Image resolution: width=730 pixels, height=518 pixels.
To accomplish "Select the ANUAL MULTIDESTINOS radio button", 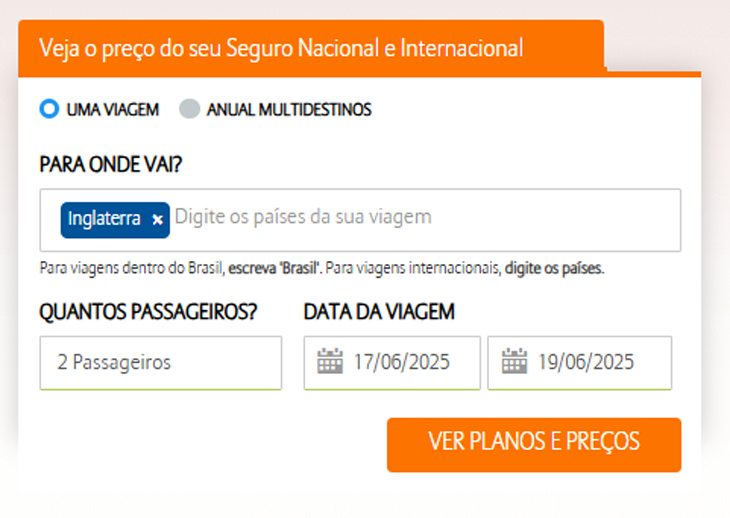I will 189,108.
